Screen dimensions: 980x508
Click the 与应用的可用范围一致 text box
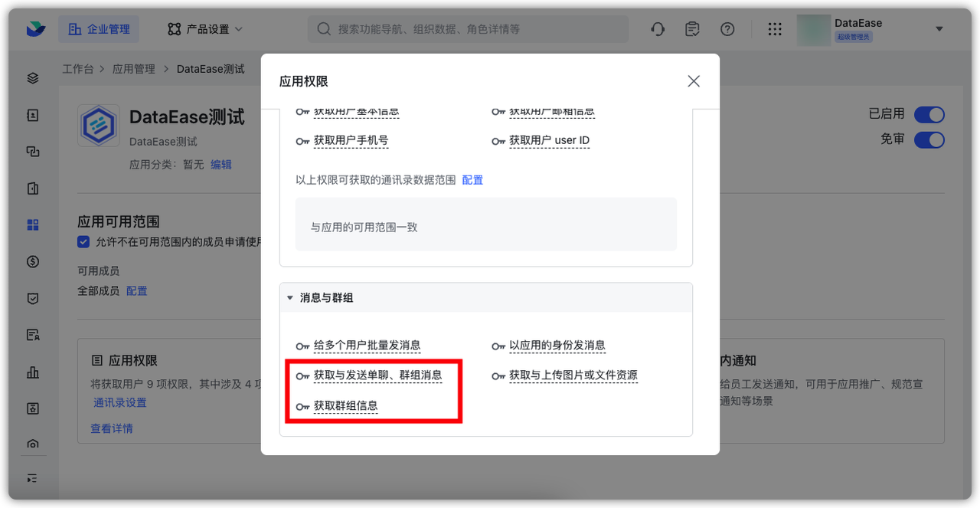click(x=486, y=225)
